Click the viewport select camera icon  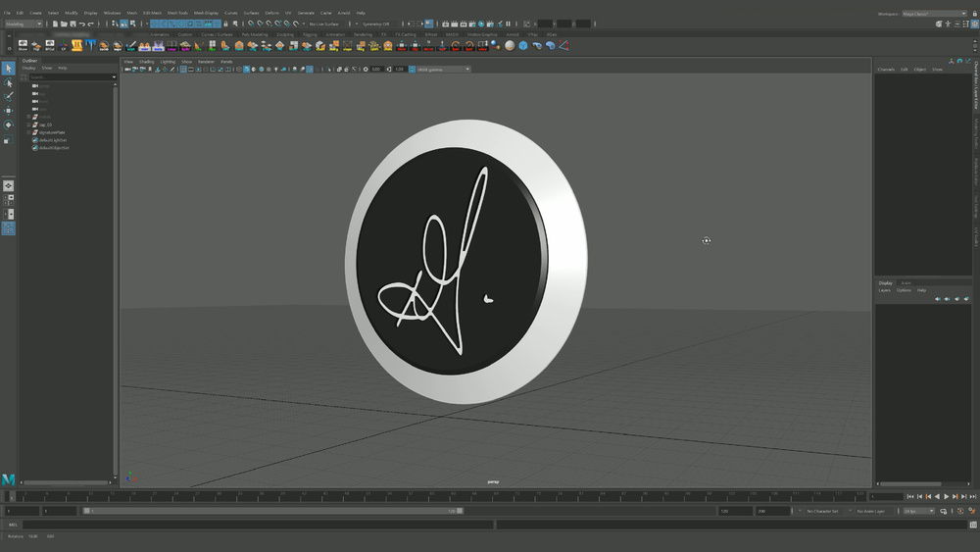tap(127, 70)
